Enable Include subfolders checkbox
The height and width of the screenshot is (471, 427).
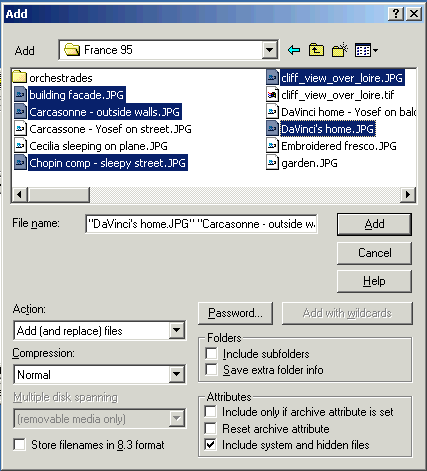211,354
